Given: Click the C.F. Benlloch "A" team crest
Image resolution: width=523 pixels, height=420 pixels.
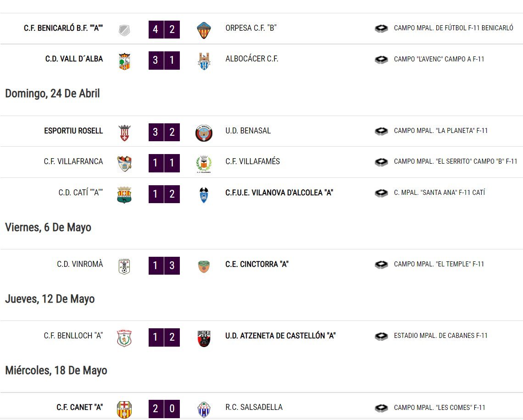Looking at the screenshot, I should tap(124, 338).
